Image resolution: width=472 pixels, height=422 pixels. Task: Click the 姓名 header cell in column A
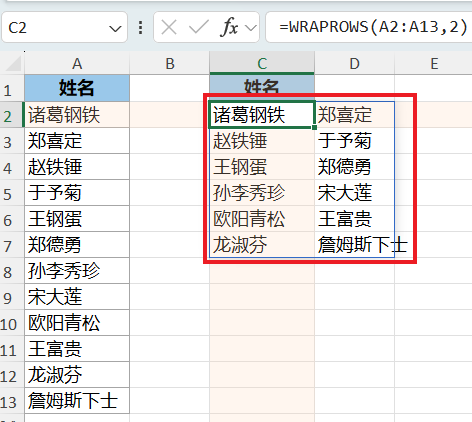pos(77,88)
